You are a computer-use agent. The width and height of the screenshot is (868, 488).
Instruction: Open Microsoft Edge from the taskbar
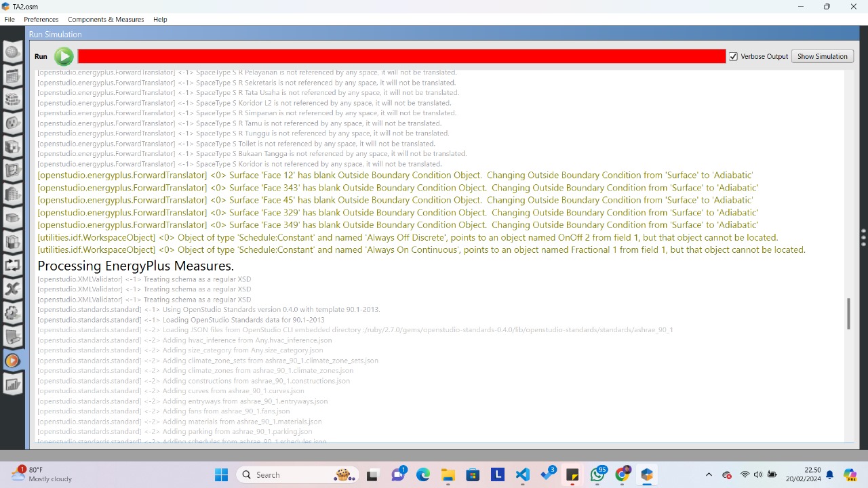point(422,475)
